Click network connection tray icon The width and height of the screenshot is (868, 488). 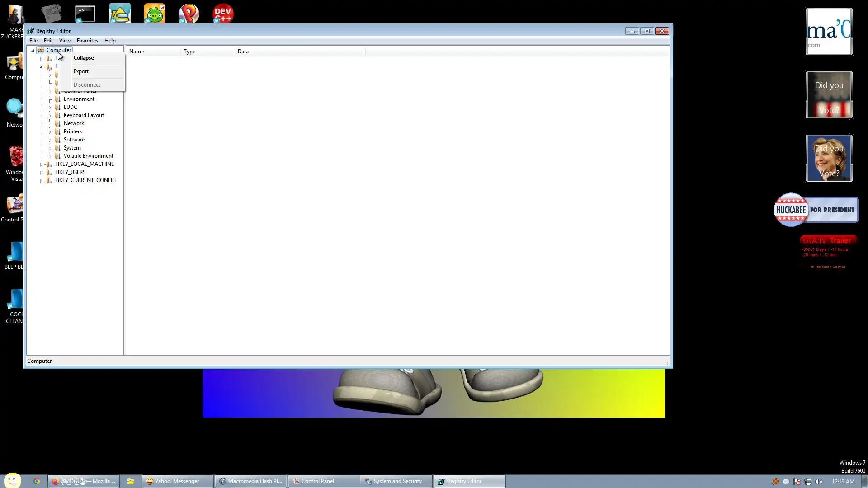pyautogui.click(x=808, y=482)
